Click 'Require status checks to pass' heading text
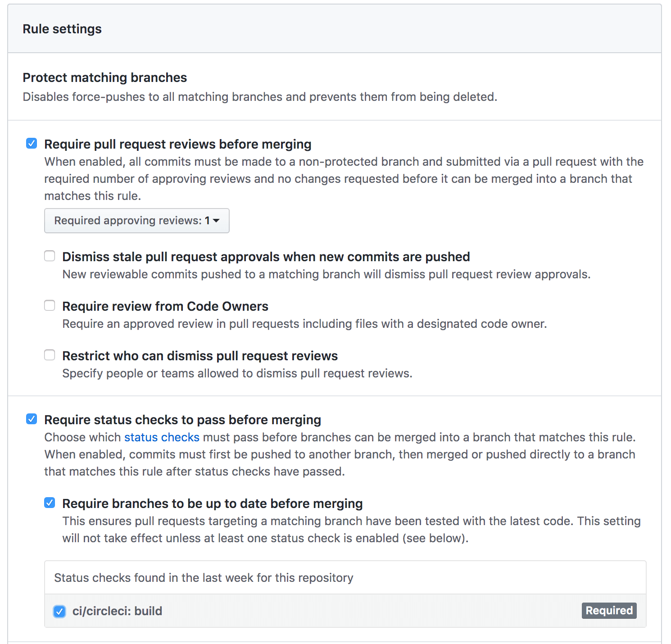This screenshot has width=671, height=644. point(182,420)
